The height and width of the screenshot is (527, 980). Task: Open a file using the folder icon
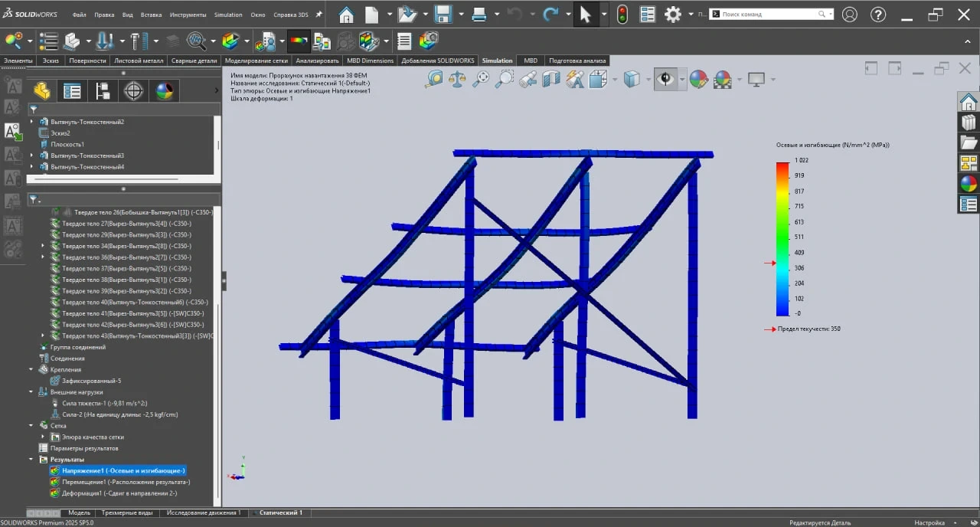tap(407, 14)
